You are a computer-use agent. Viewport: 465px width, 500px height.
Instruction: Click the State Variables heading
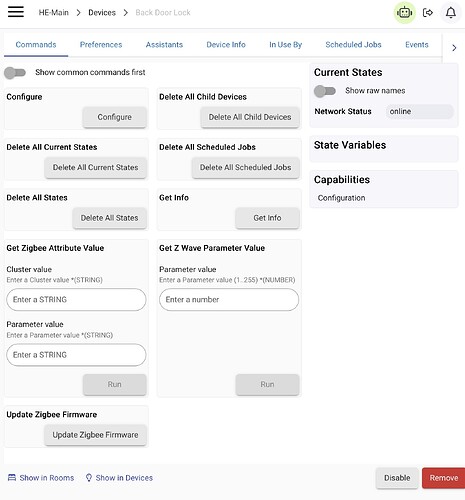tap(350, 145)
